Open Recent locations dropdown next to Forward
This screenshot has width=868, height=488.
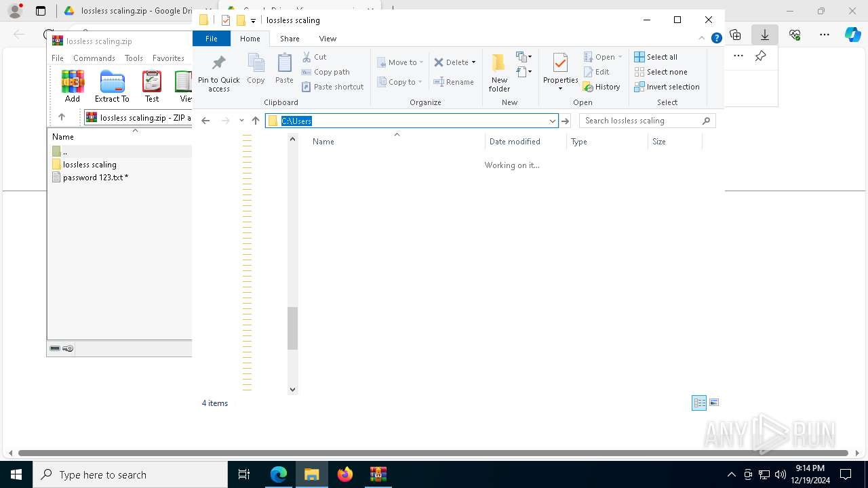point(241,121)
